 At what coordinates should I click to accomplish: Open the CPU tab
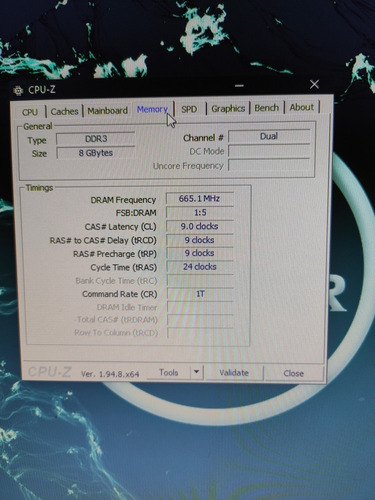pos(30,112)
